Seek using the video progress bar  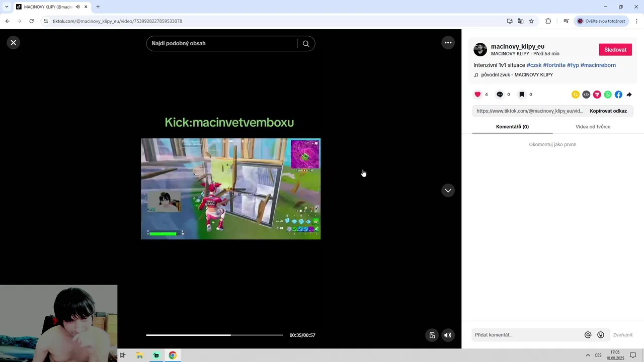(x=214, y=335)
